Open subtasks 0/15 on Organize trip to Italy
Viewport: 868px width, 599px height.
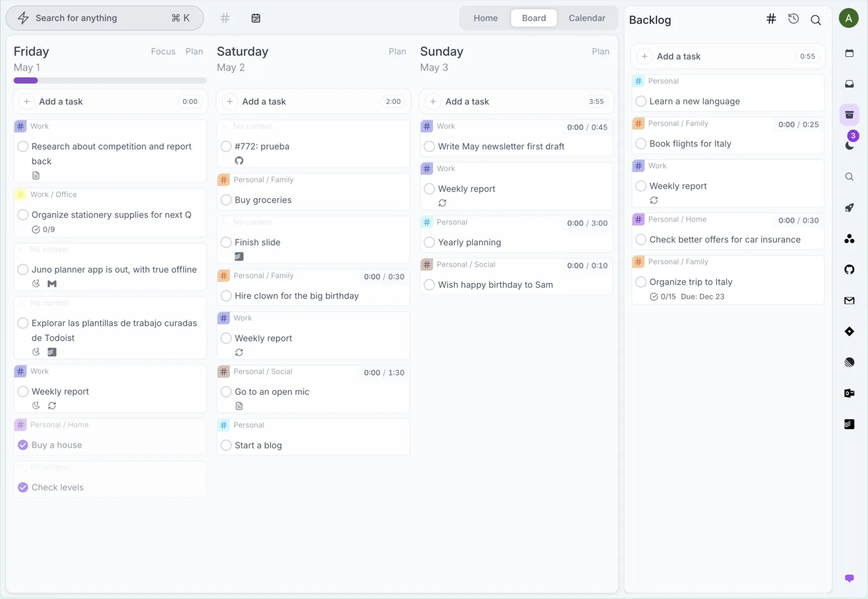tap(663, 297)
